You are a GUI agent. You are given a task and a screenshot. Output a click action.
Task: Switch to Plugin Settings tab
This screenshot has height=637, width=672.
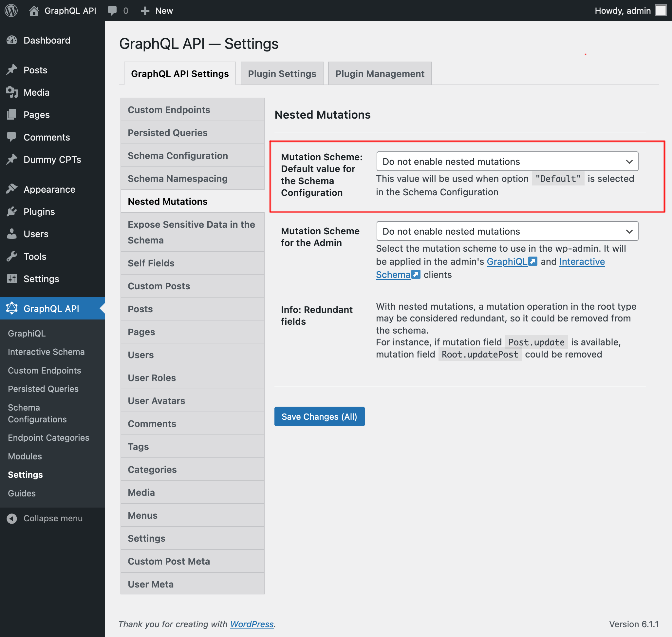tap(282, 74)
